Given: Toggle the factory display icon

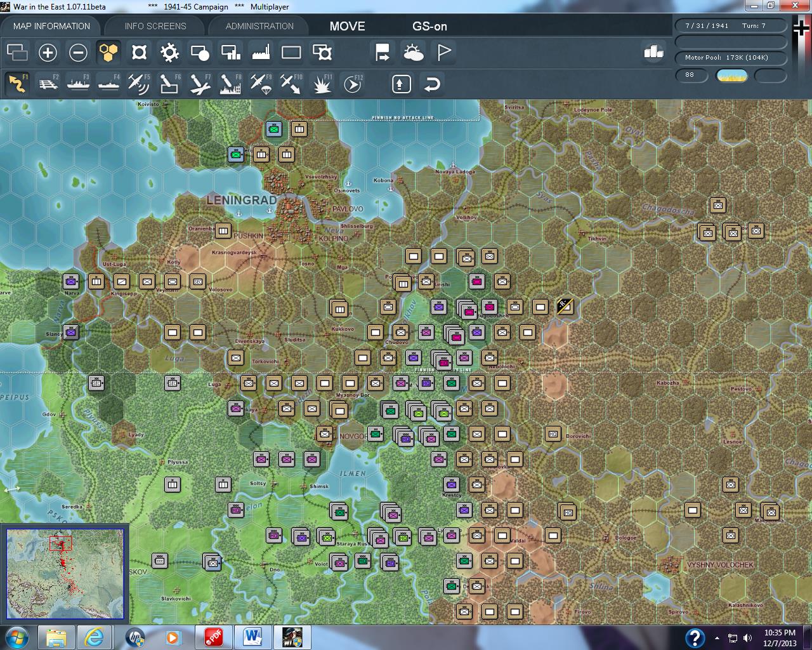Looking at the screenshot, I should pyautogui.click(x=261, y=52).
